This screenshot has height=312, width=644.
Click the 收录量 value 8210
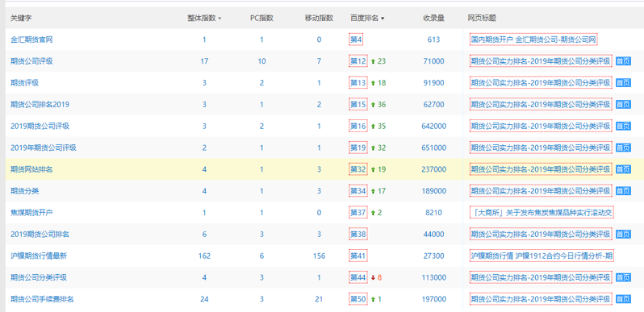click(x=433, y=213)
